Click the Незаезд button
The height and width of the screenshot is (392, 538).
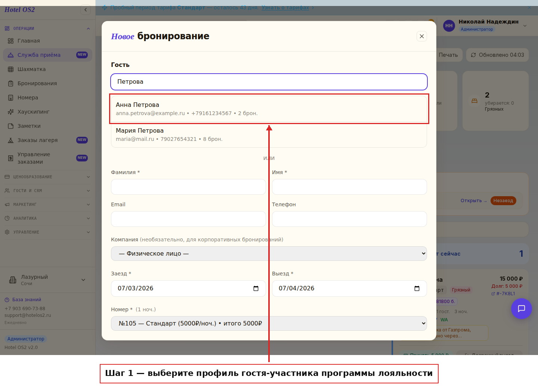(503, 201)
